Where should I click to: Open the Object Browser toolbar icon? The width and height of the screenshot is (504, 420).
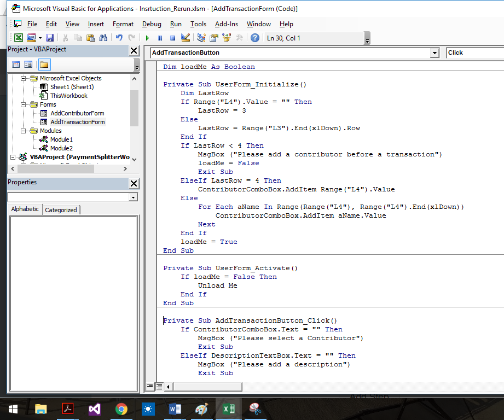pos(227,38)
